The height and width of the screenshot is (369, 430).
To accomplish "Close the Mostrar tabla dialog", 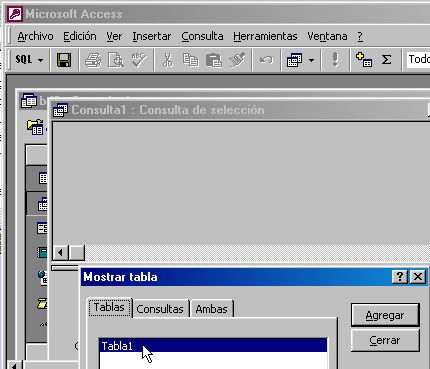I will [x=418, y=277].
